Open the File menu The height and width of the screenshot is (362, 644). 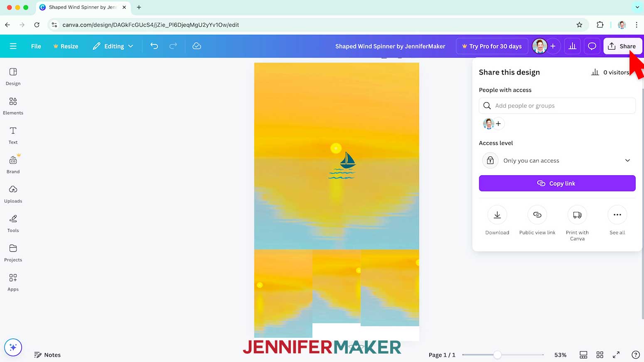point(36,46)
